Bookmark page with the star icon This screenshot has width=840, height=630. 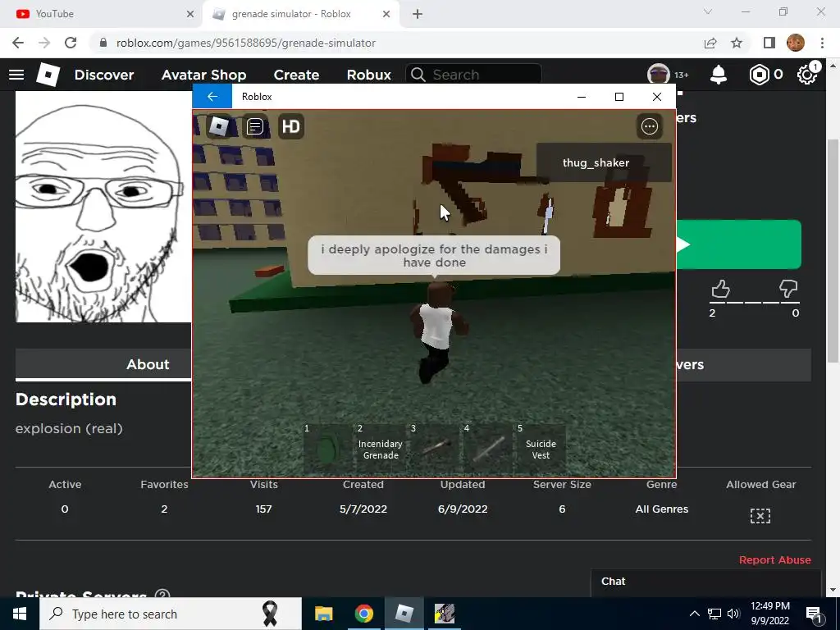click(737, 43)
